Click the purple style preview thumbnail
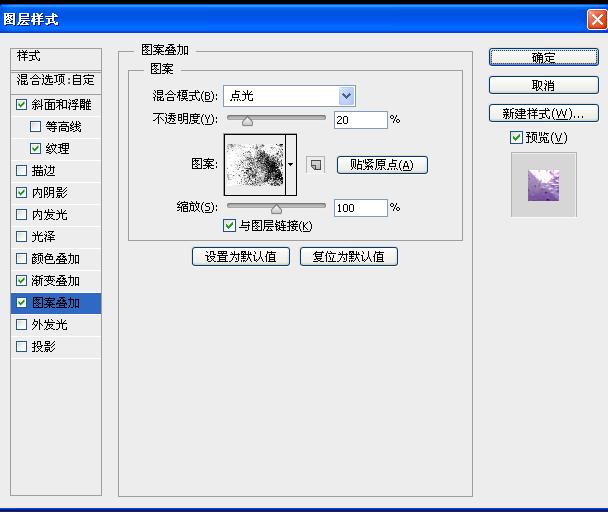The height and width of the screenshot is (512, 608). [544, 185]
